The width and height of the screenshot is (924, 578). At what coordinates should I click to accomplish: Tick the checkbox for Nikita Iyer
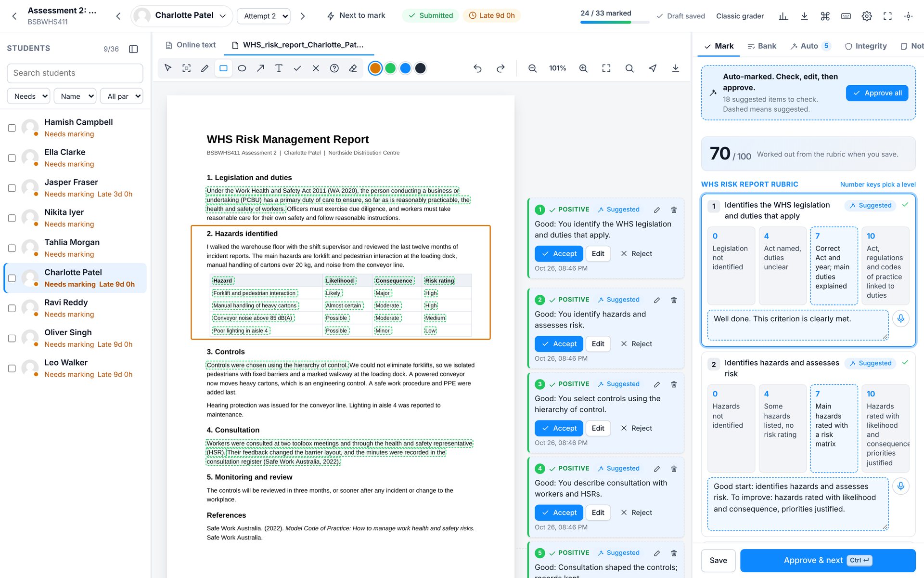12,218
